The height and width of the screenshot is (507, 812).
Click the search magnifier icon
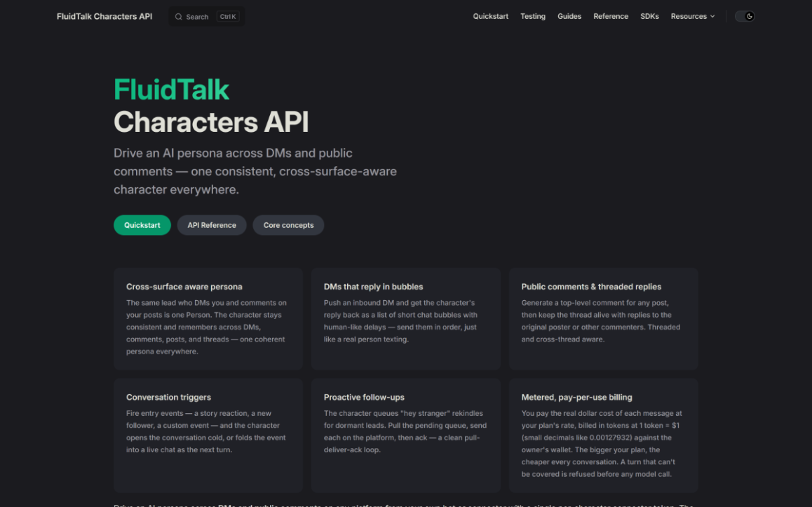pyautogui.click(x=178, y=17)
